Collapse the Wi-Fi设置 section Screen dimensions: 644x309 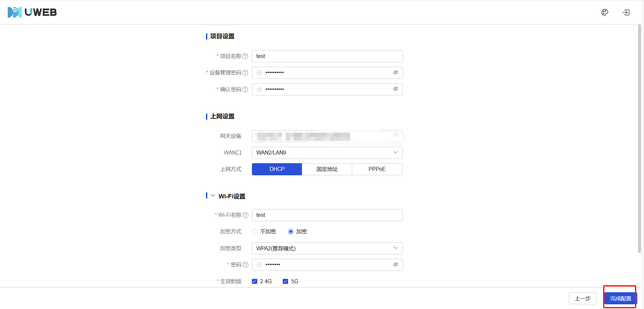tap(213, 196)
